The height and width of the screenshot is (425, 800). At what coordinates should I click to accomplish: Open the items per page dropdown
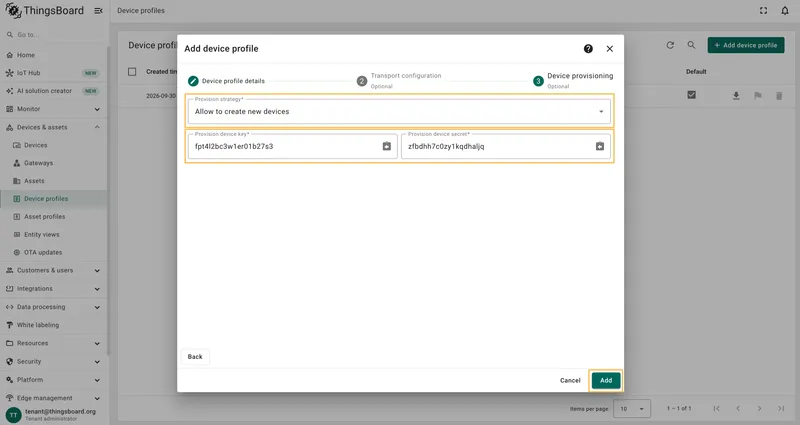coord(632,409)
